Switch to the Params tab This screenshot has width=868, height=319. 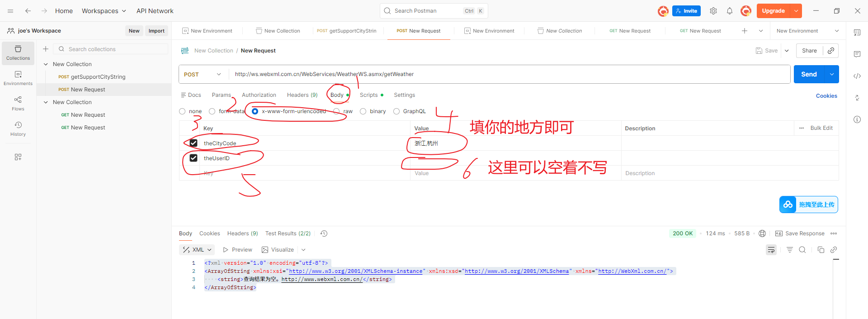tap(222, 95)
